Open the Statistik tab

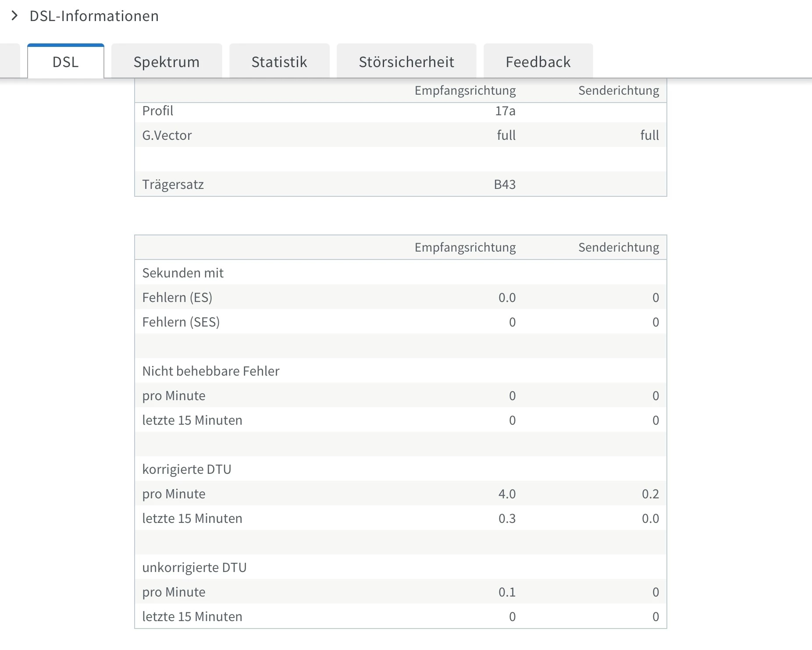279,62
